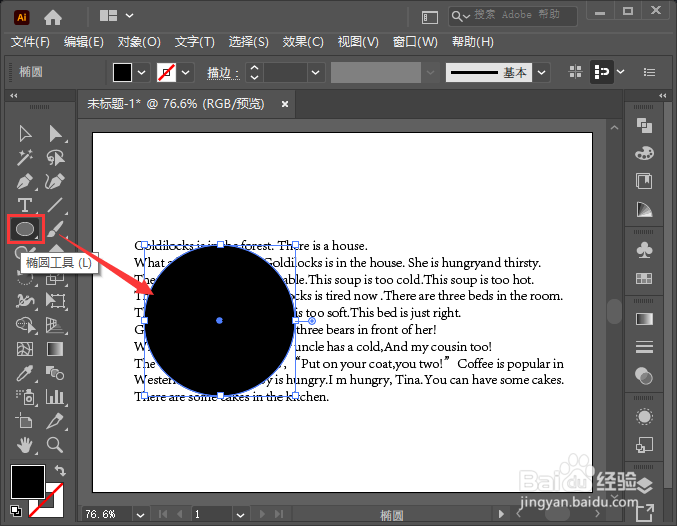Collapse the left tools panel
Image resolution: width=677 pixels, height=526 pixels.
click(x=14, y=95)
